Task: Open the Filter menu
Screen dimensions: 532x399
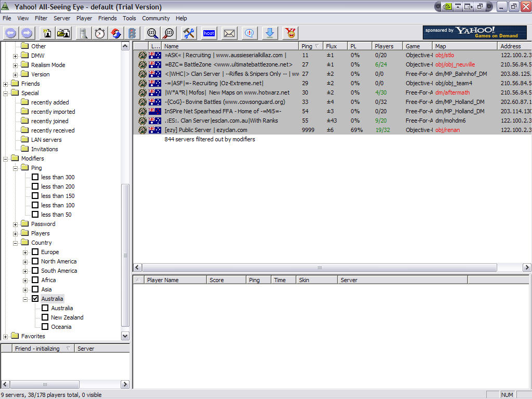Action: pos(41,18)
